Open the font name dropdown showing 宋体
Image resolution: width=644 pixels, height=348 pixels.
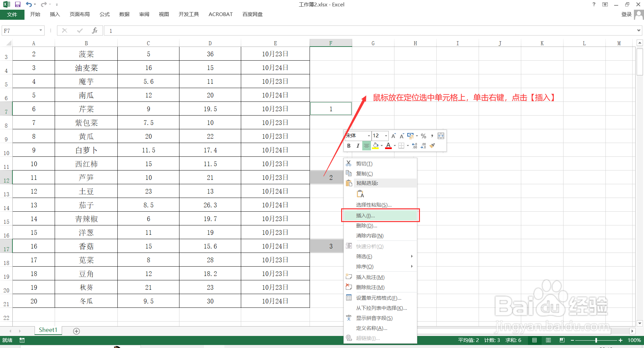pyautogui.click(x=369, y=136)
